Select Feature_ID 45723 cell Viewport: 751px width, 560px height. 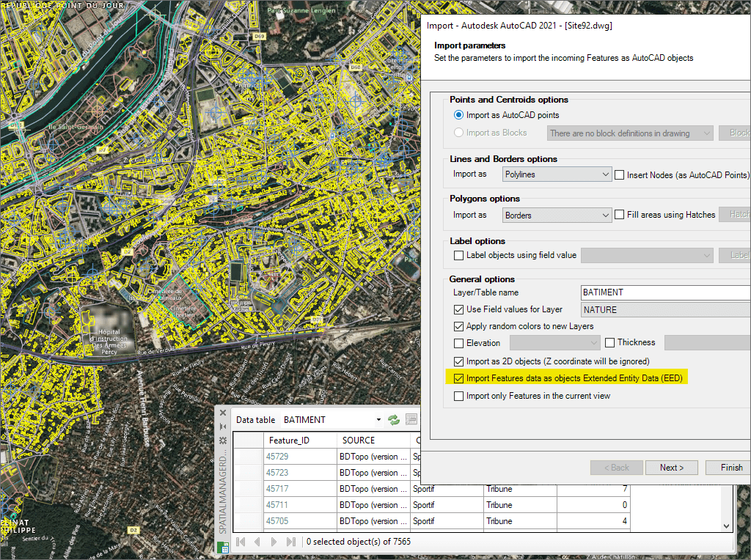tap(300, 473)
